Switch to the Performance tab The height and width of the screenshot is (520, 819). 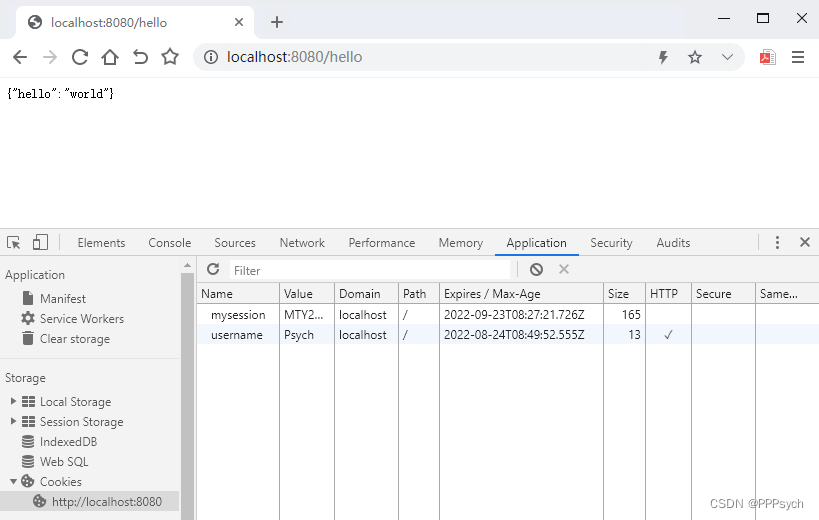(382, 243)
